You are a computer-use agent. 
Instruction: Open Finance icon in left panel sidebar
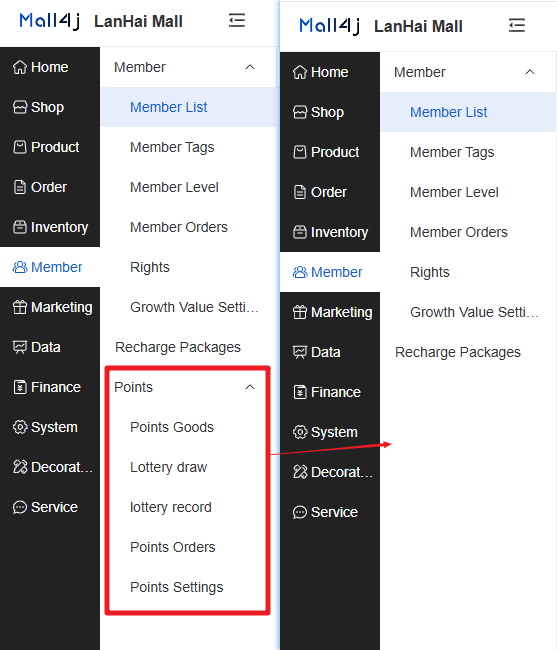19,387
